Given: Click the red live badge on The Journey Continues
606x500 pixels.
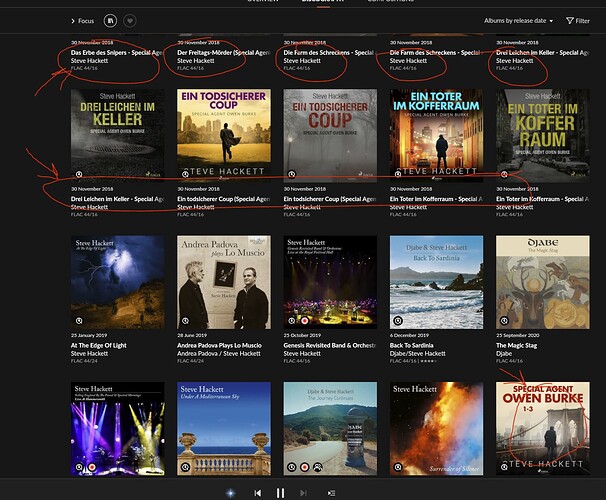Looking at the screenshot, I should (x=305, y=467).
